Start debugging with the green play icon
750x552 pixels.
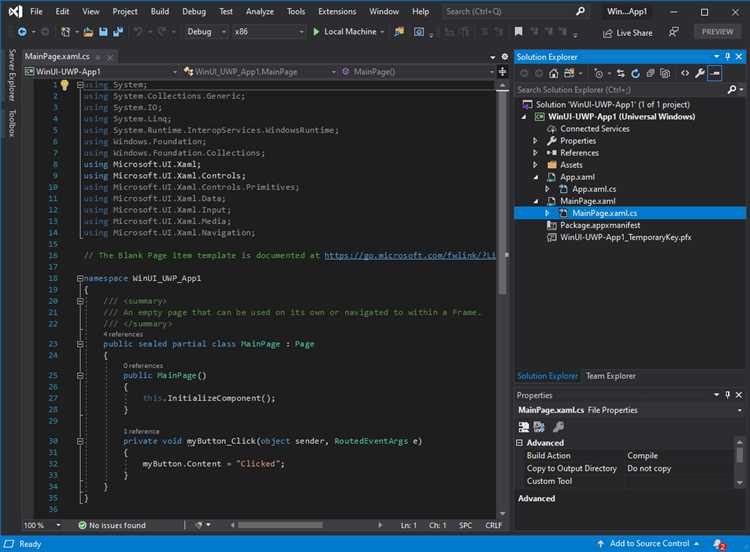[x=316, y=32]
